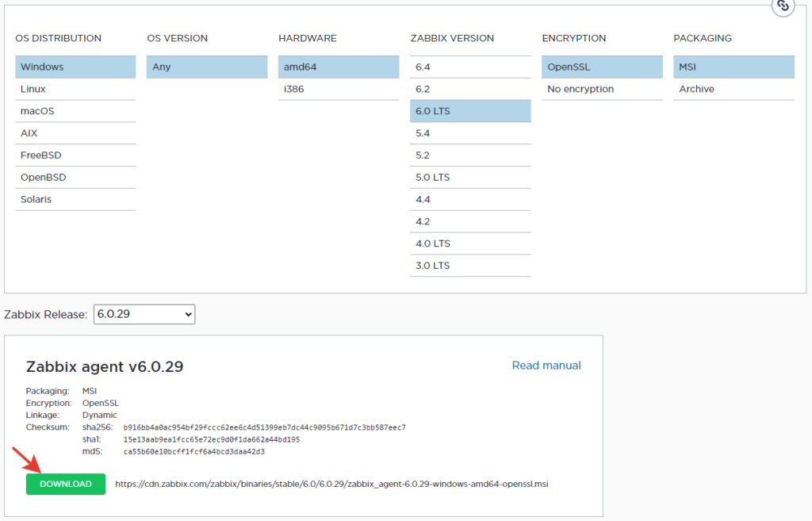
Task: Choose macOS in OS distribution list
Action: [75, 111]
